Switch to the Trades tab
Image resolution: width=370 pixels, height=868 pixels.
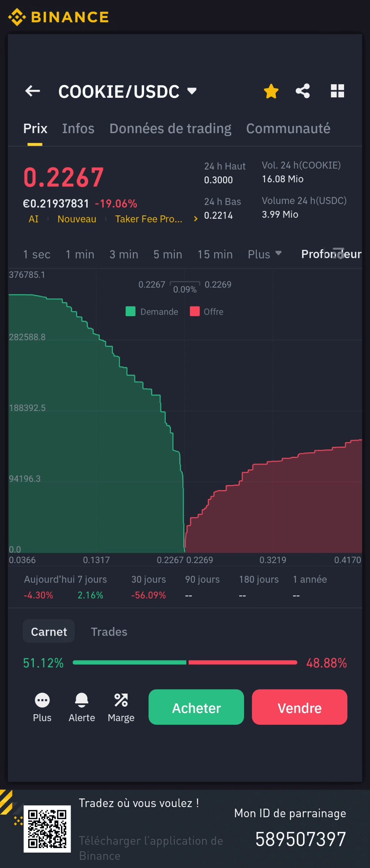click(x=109, y=632)
